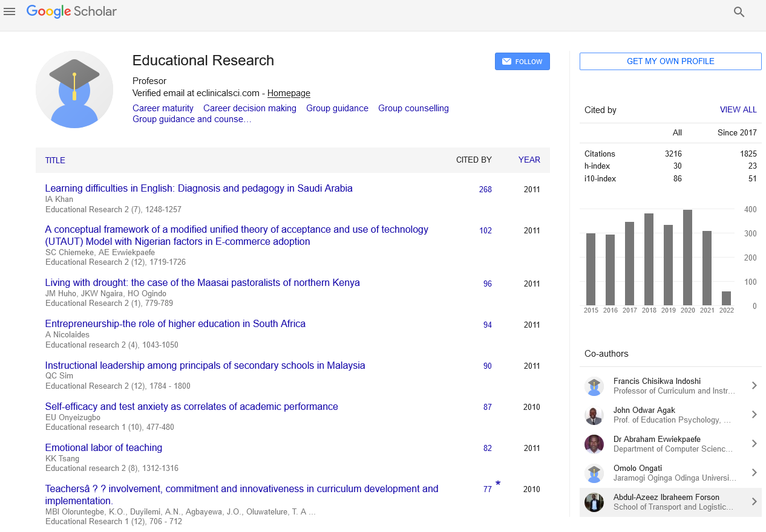Open the Homepage link
766x532 pixels.
point(289,93)
